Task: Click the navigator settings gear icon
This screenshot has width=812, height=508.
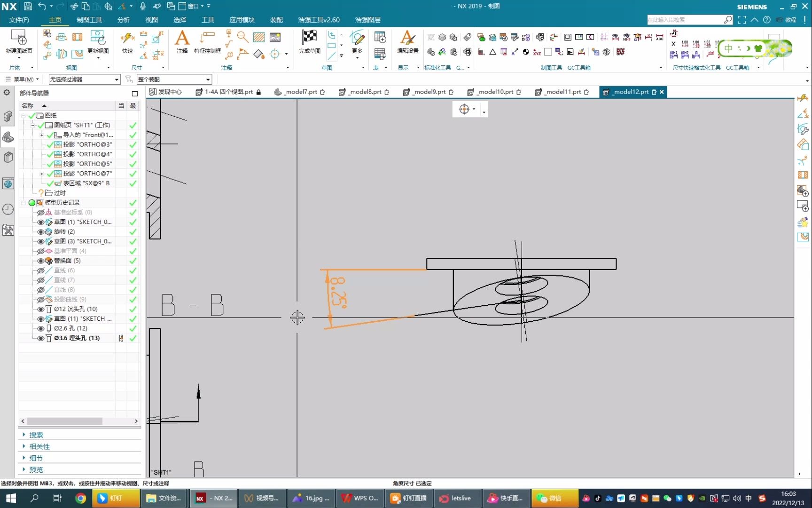Action: tap(7, 93)
